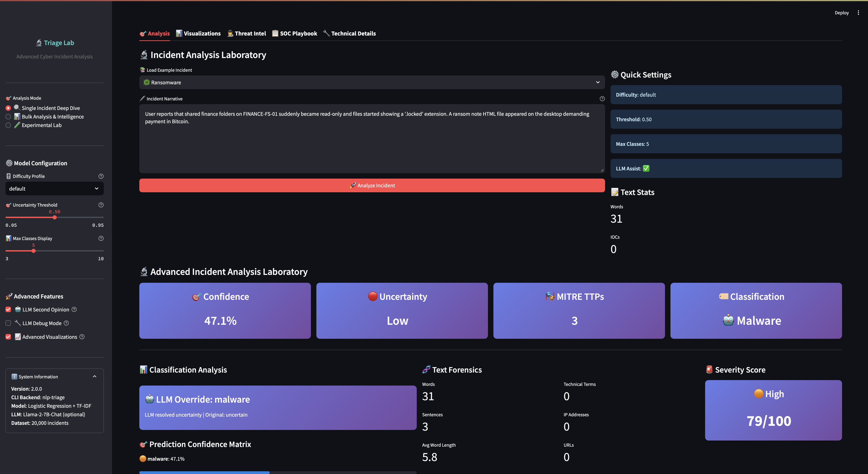Open the Load Example Incident dropdown
The image size is (868, 474).
click(x=371, y=82)
